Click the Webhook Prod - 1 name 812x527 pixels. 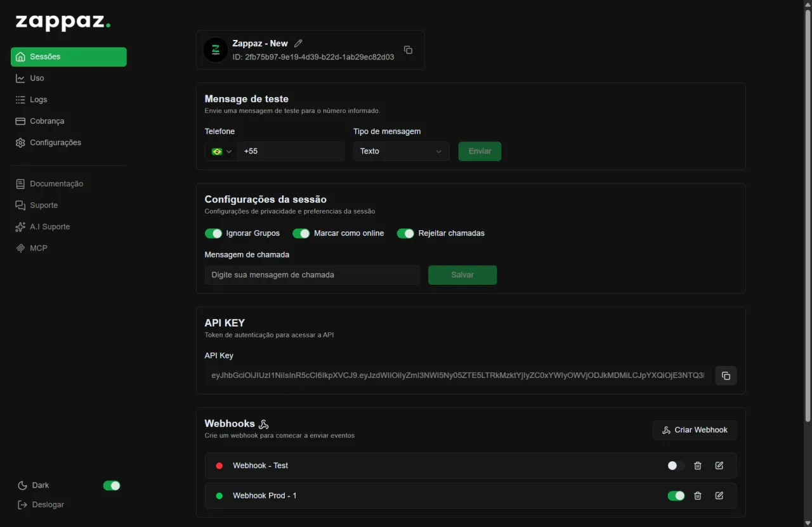[265, 496]
